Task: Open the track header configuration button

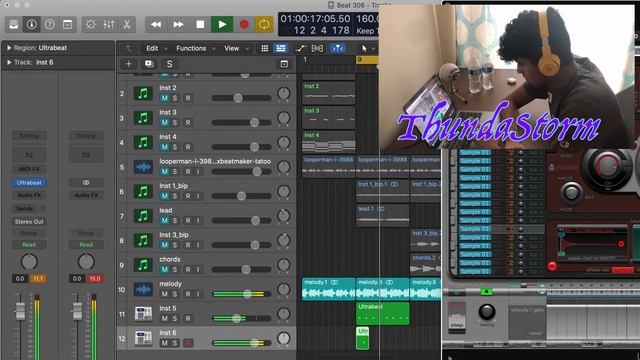Action: (x=284, y=64)
